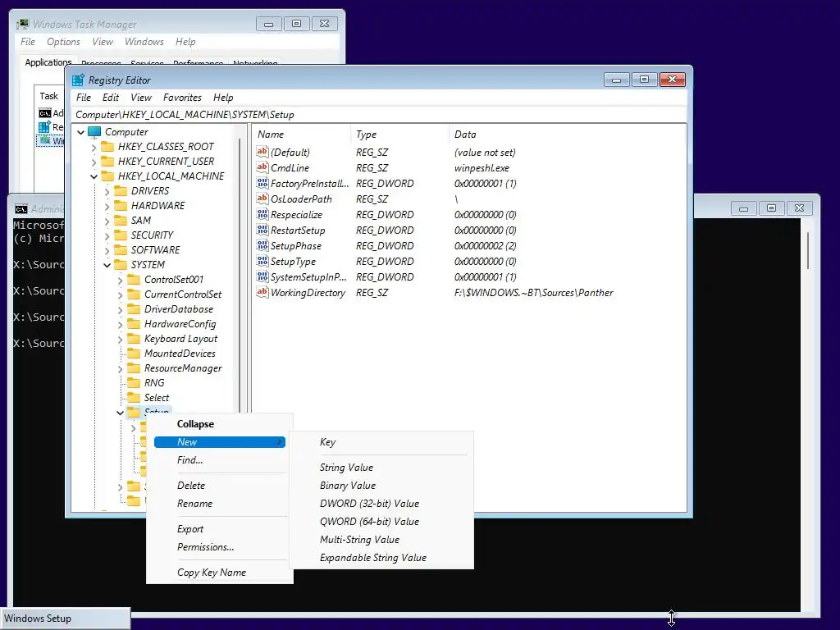Open Registry Editor File menu

coord(84,98)
